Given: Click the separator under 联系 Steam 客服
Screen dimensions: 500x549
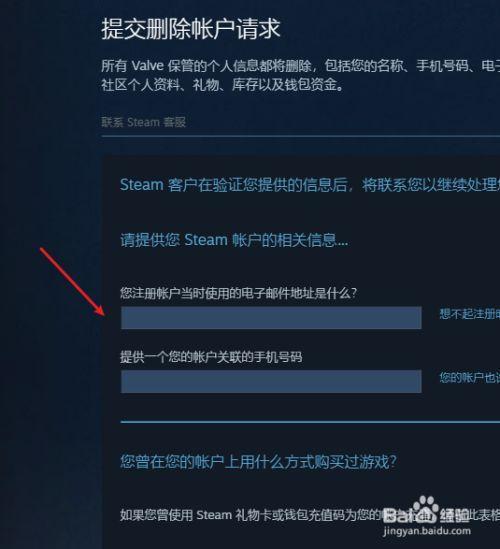Looking at the screenshot, I should point(301,136).
